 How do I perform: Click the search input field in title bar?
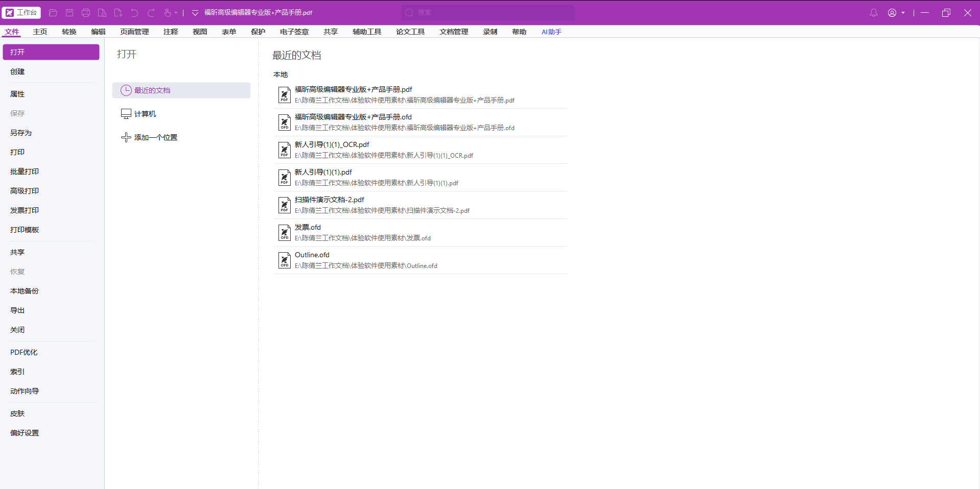(487, 13)
